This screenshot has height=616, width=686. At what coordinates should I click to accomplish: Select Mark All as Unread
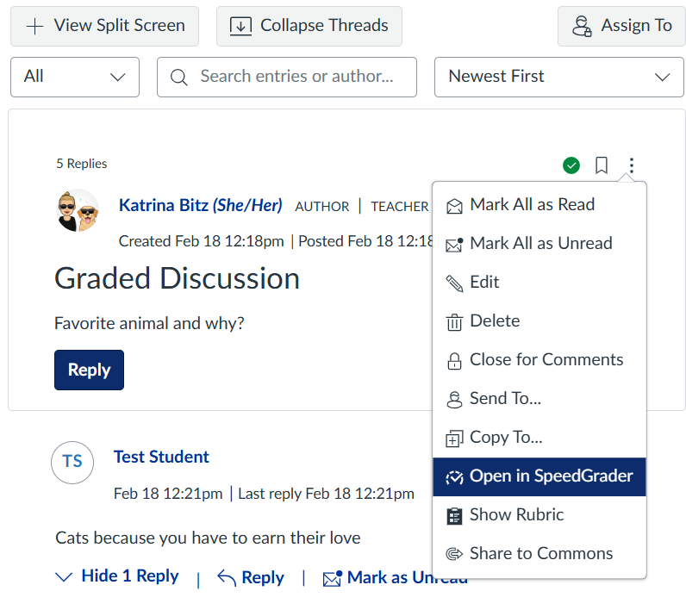[x=540, y=244]
